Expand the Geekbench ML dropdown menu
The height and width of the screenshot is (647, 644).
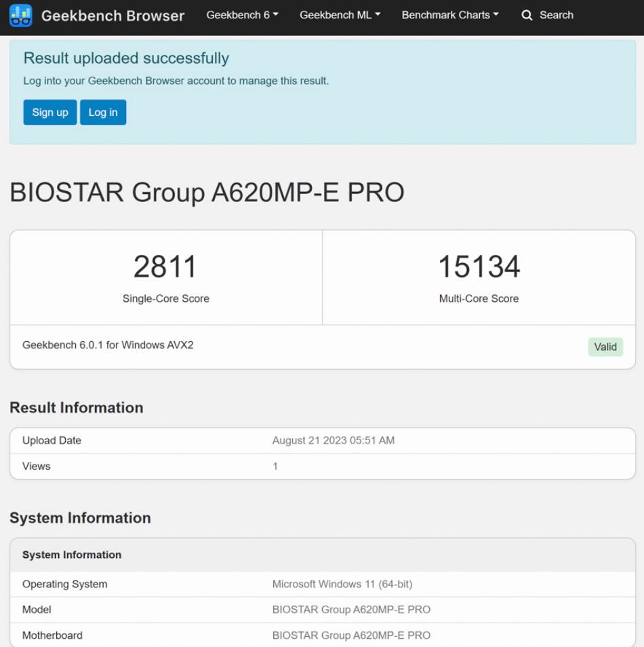pos(340,15)
